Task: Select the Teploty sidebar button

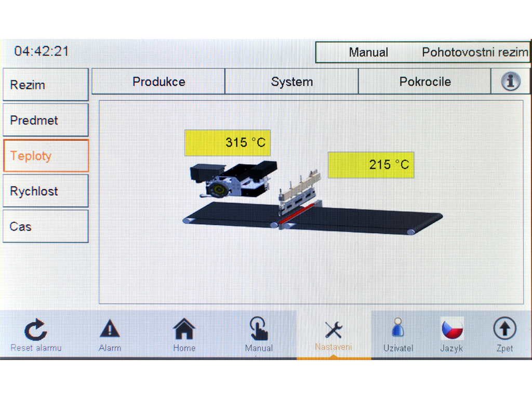Action: [46, 156]
